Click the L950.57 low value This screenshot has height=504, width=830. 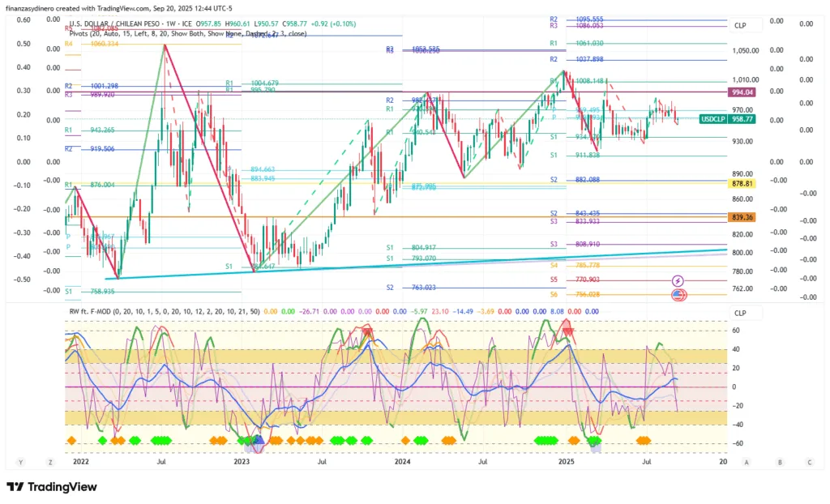click(x=266, y=23)
